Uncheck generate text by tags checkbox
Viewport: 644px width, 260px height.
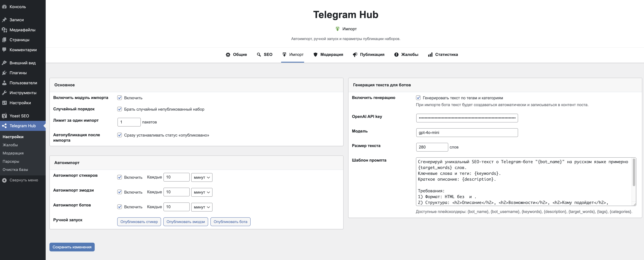click(x=418, y=98)
